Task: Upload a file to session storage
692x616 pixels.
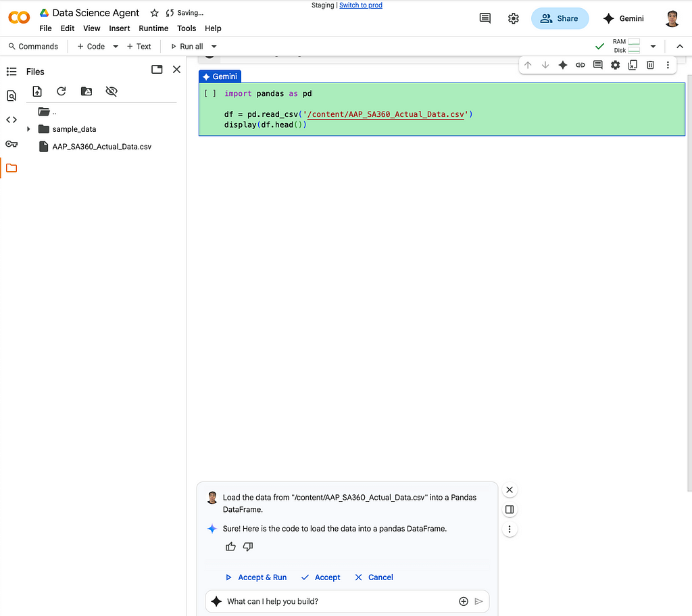Action: [37, 91]
